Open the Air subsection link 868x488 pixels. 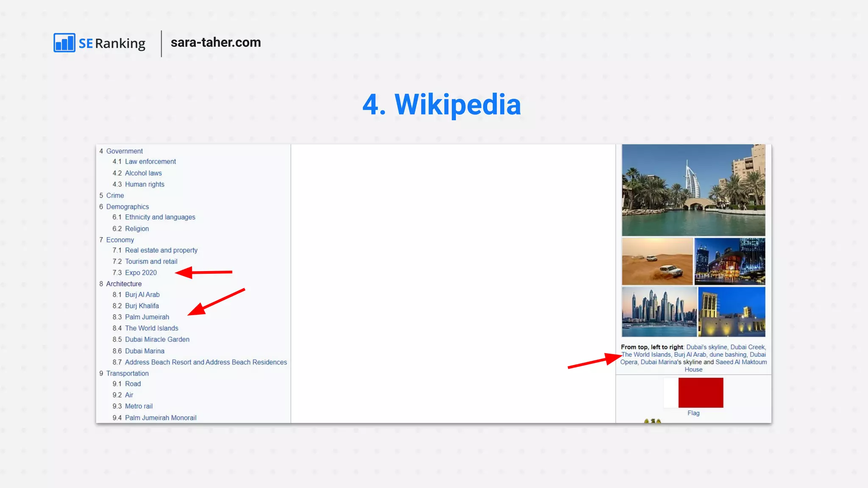129,395
